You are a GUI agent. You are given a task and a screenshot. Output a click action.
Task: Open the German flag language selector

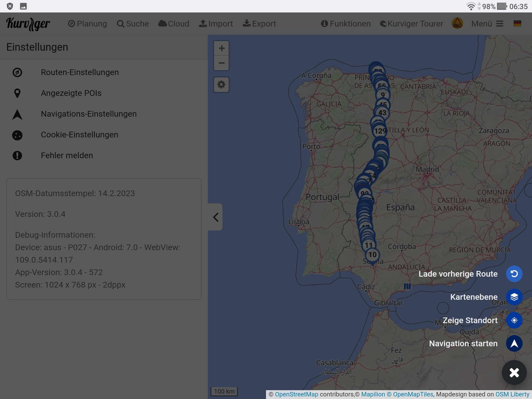pos(517,24)
